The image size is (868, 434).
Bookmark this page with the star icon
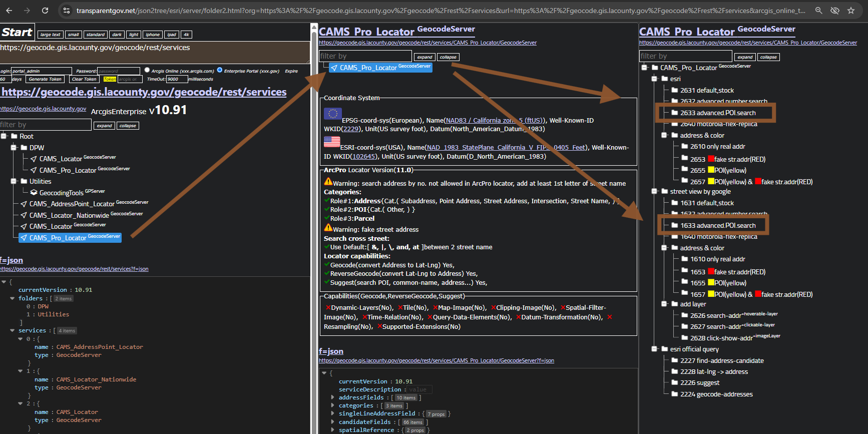pyautogui.click(x=851, y=11)
